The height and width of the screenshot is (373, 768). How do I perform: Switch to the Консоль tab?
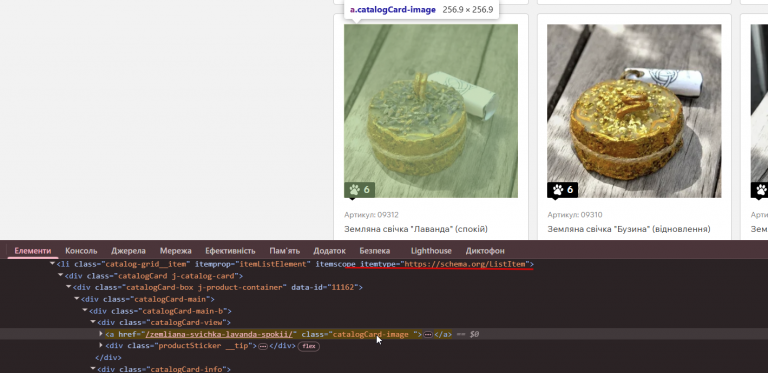tap(81, 251)
